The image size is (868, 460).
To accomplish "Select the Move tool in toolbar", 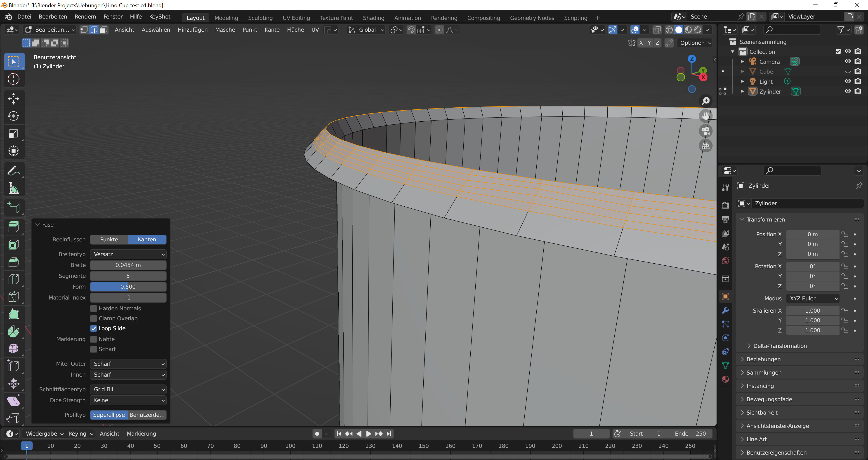I will click(x=14, y=99).
